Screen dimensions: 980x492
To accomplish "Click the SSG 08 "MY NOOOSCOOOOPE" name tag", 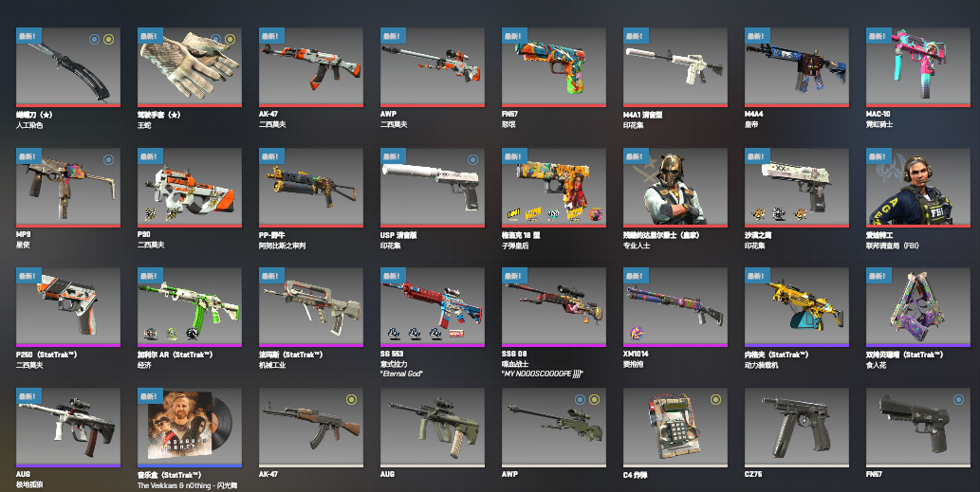I will click(543, 374).
